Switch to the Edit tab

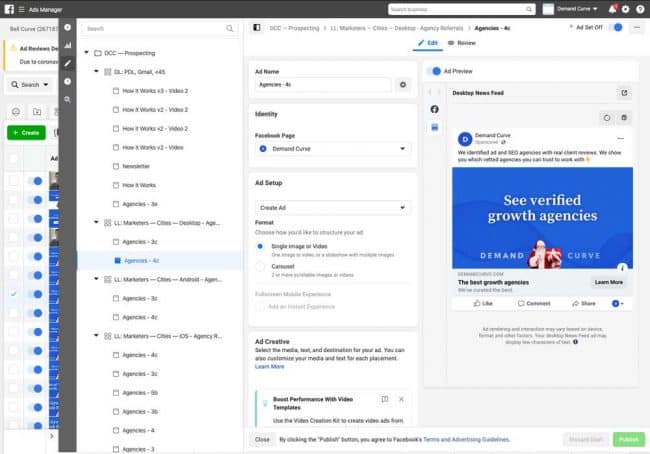tap(428, 43)
